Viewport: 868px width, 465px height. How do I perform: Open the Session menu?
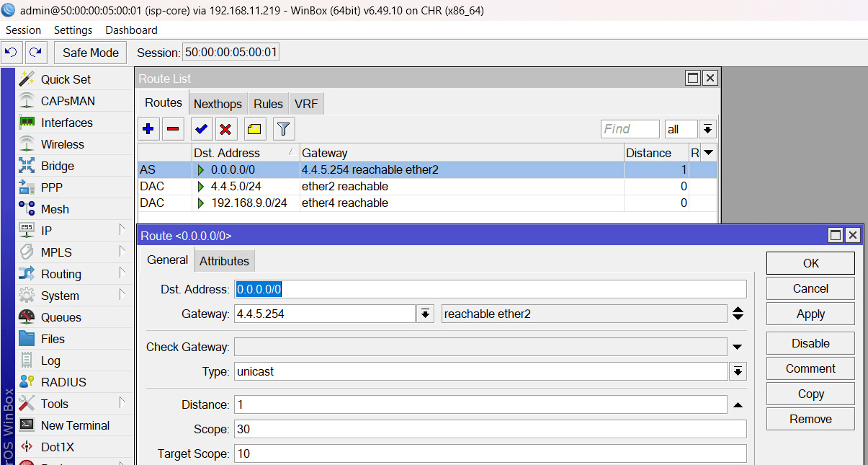pyautogui.click(x=24, y=30)
